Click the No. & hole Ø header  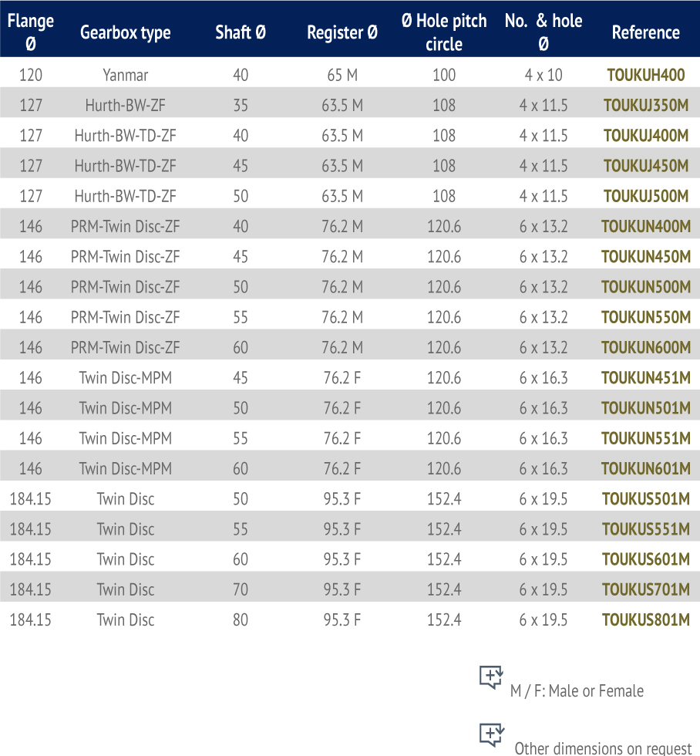[x=544, y=32]
